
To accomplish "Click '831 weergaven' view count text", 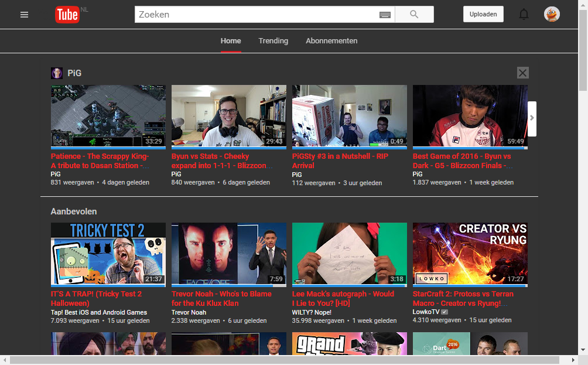I will (x=73, y=182).
